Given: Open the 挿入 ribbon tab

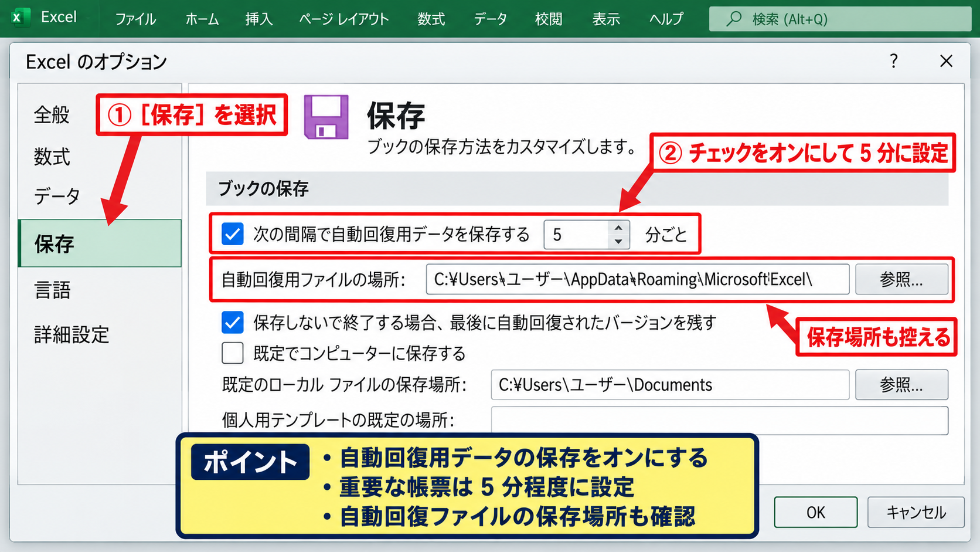Looking at the screenshot, I should [x=259, y=19].
